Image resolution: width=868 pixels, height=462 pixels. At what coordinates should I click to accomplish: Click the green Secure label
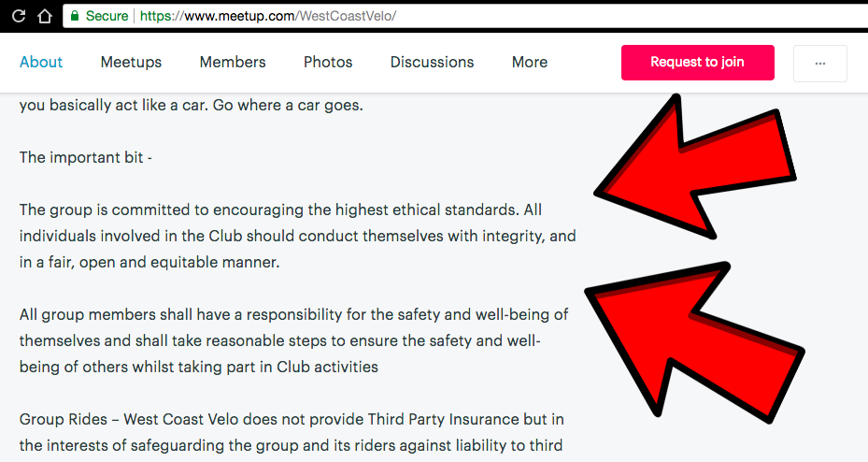point(107,16)
